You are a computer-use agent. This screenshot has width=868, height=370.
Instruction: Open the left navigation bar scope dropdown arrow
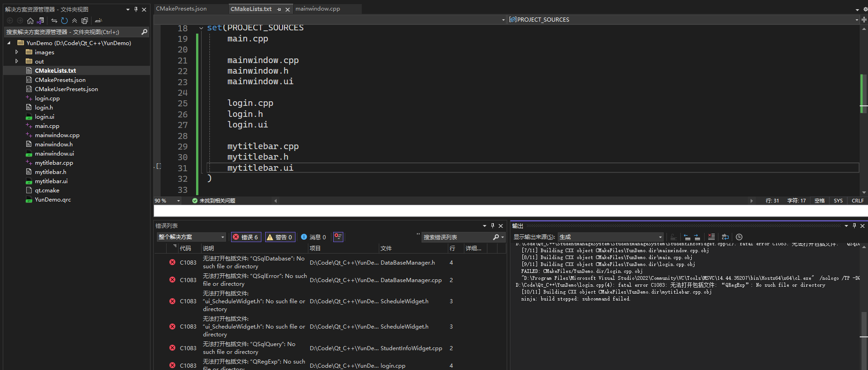[x=503, y=20]
